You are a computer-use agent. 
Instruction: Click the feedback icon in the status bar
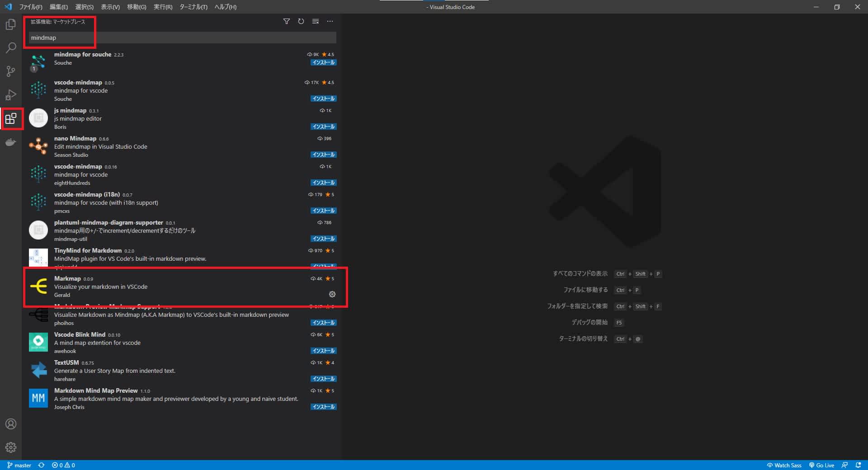coord(844,465)
